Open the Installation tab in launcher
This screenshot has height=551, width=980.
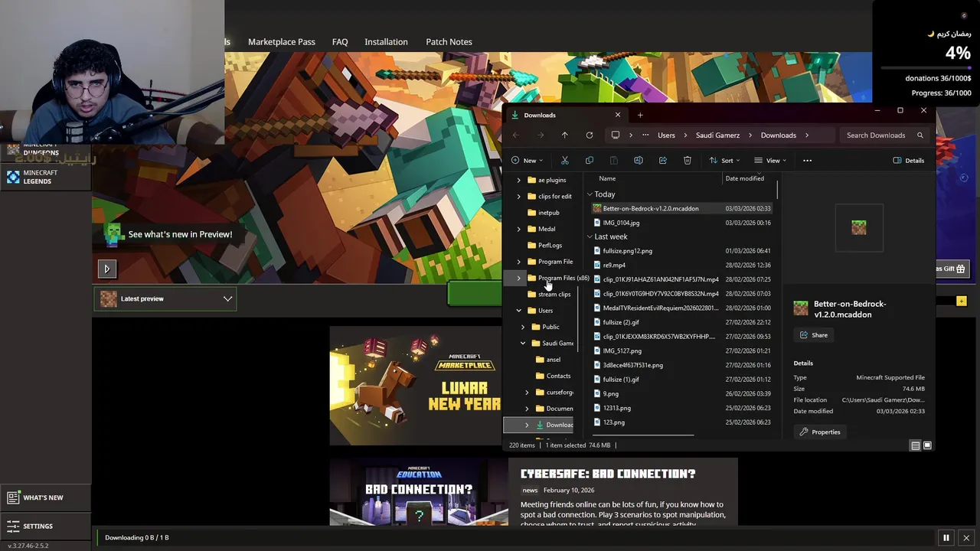point(386,42)
